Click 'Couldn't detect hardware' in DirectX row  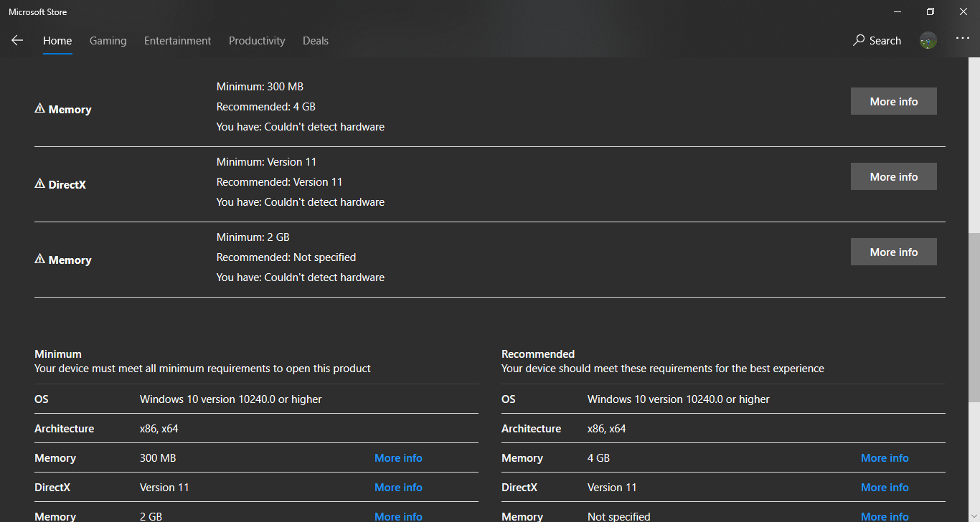324,201
